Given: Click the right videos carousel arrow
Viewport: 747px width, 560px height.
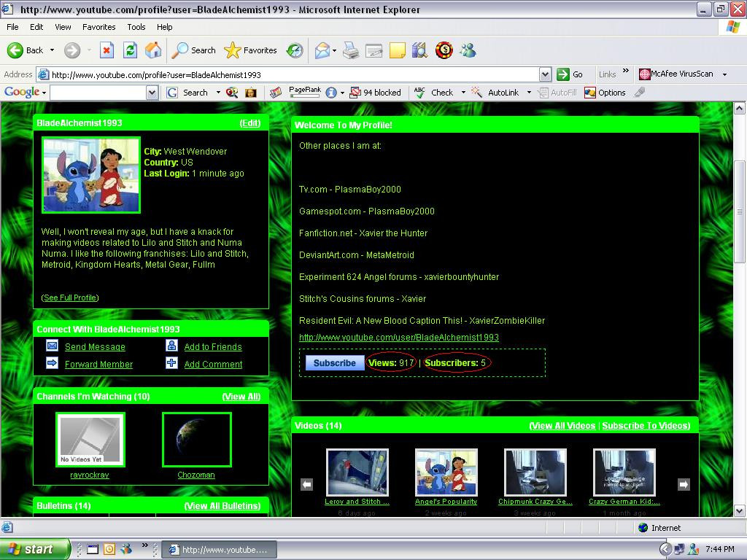Looking at the screenshot, I should [684, 484].
